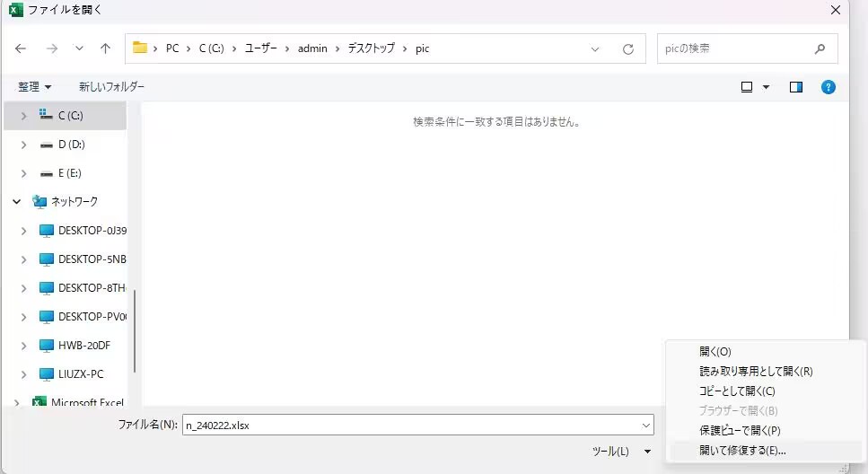
Task: Click the folder icon in address bar
Action: coord(140,48)
